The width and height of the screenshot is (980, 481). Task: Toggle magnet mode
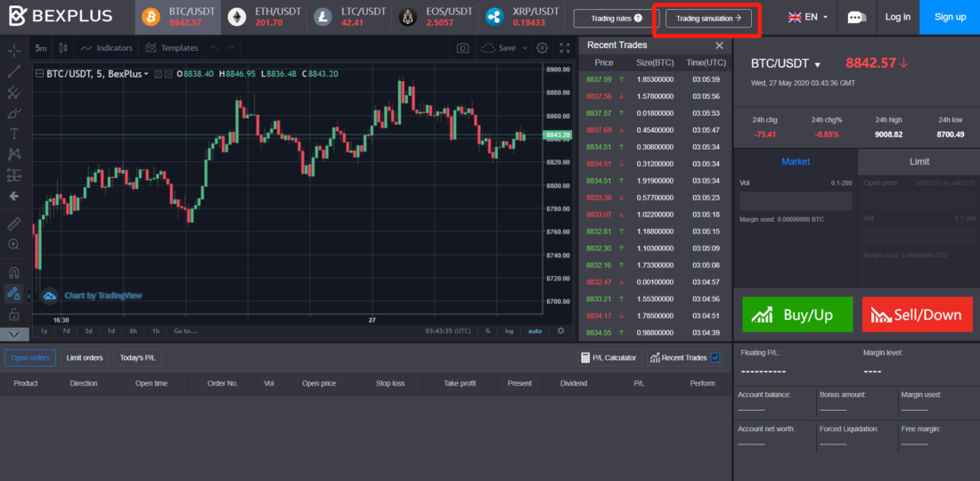coord(13,273)
